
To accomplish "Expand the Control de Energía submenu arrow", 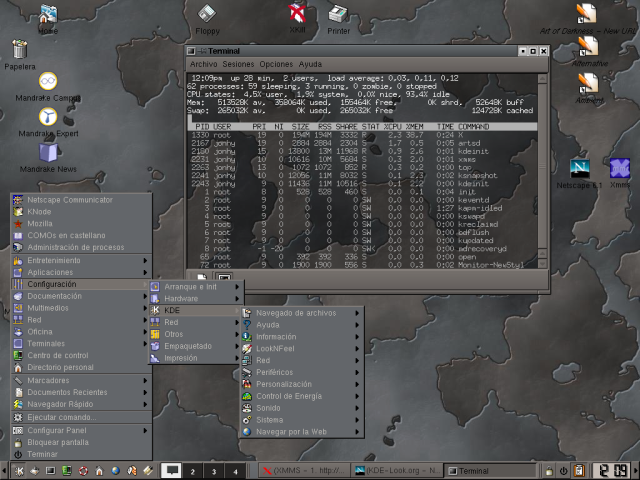I will pyautogui.click(x=357, y=396).
